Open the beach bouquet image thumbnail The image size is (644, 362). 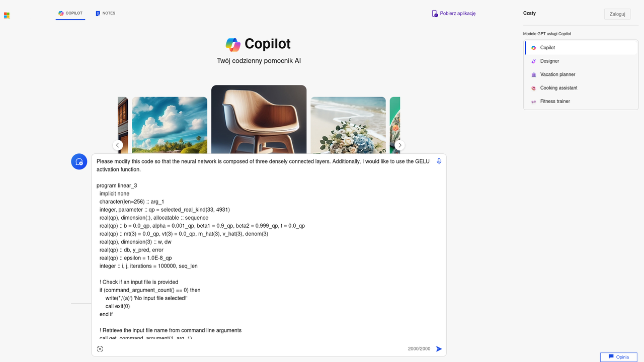[348, 125]
